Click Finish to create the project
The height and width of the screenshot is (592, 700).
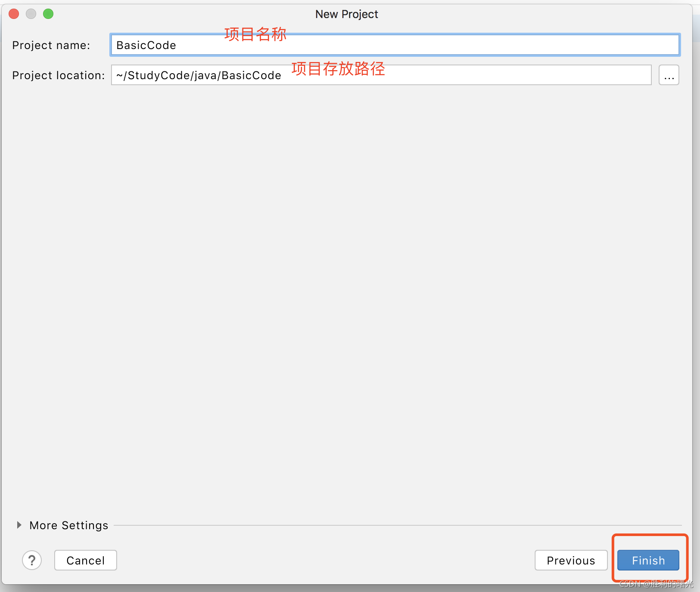point(648,560)
